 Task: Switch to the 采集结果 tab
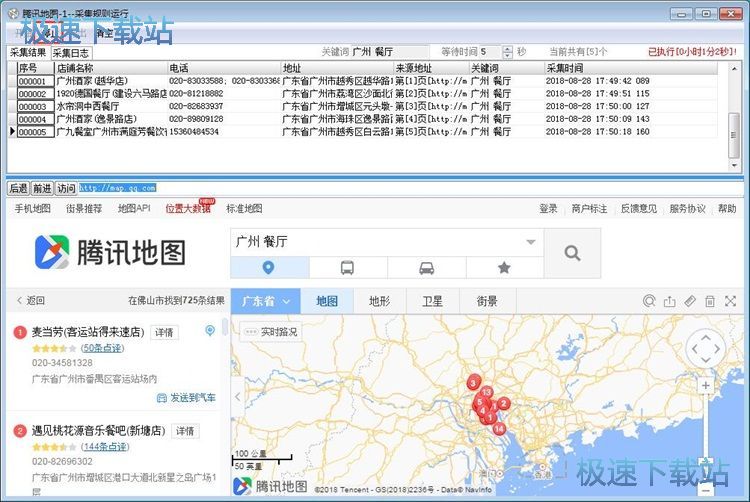28,53
